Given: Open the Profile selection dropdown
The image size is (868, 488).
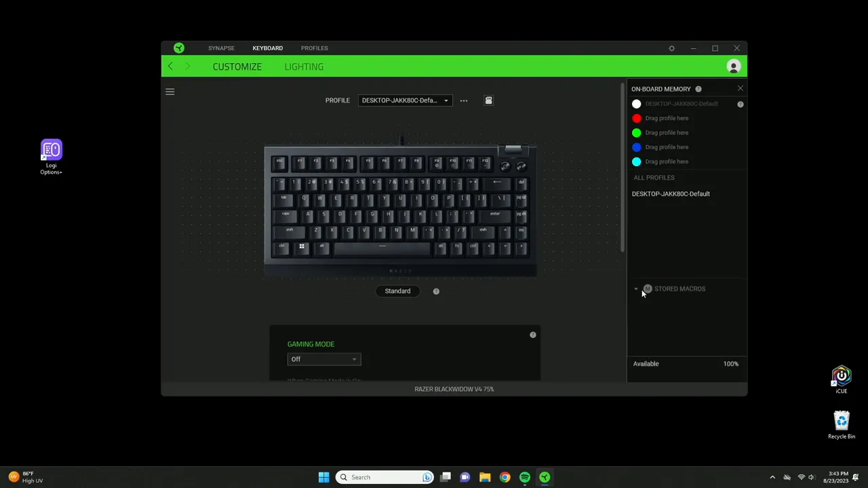Looking at the screenshot, I should pos(405,100).
